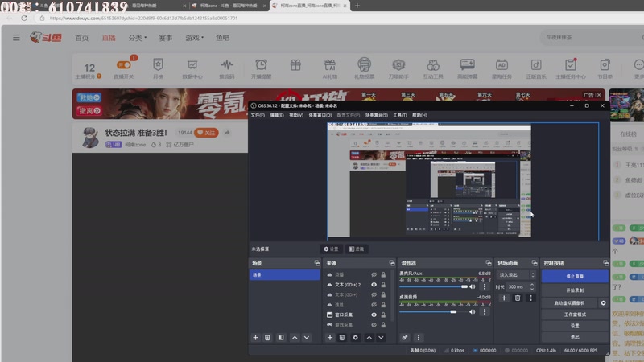Viewport: 644px width, 362px height.
Task: Open OBS 场景集合(S) menu
Action: click(377, 115)
